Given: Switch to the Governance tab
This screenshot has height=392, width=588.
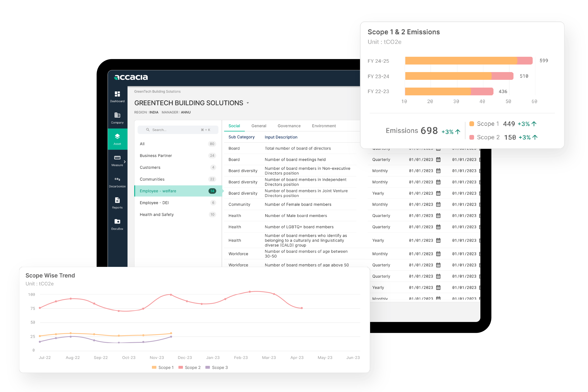Looking at the screenshot, I should point(289,126).
